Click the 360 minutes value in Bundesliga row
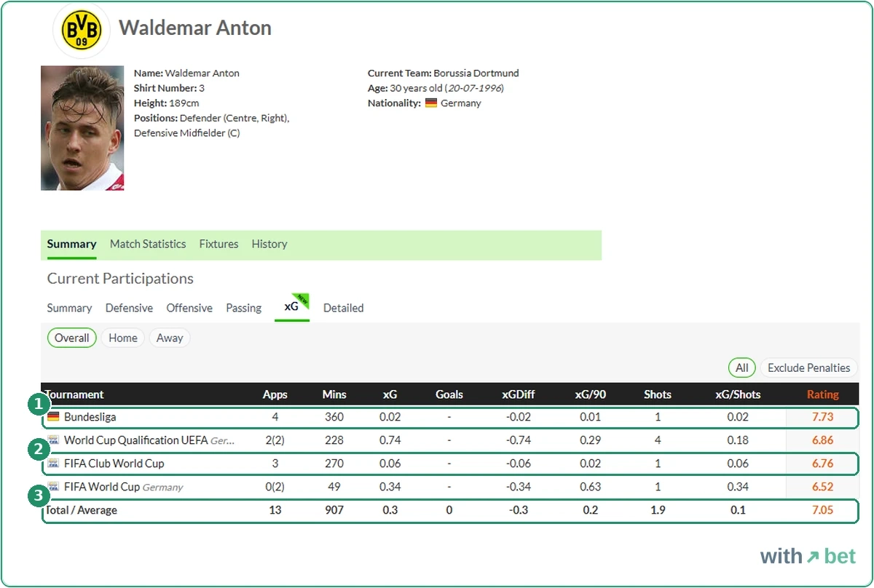Image resolution: width=874 pixels, height=588 pixels. (x=334, y=417)
